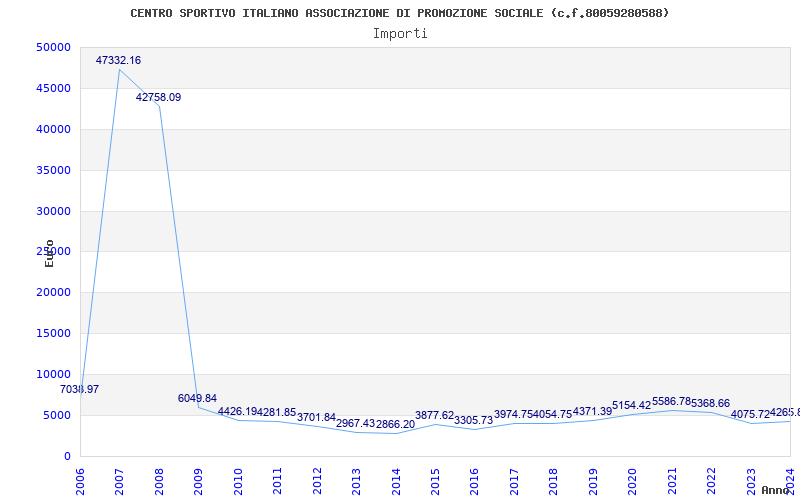Click the y-axis value 45000

point(54,88)
